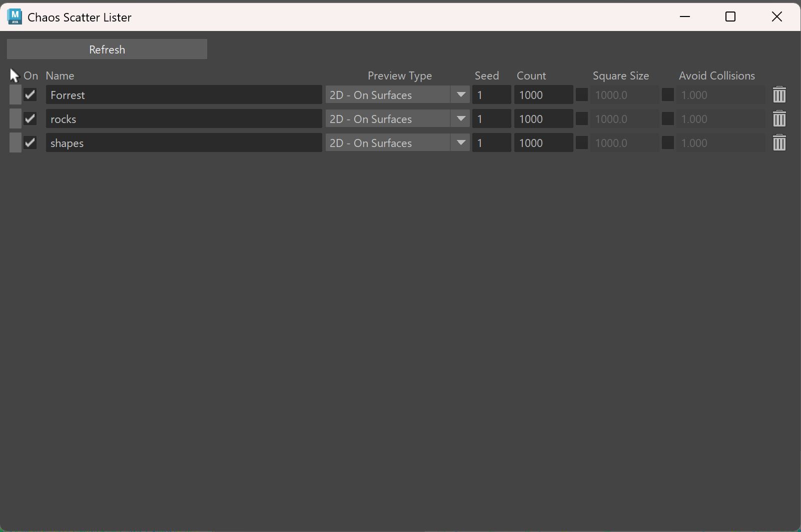Viewport: 801px width, 532px height.
Task: Click the Square Size value field for rocks
Action: click(624, 119)
